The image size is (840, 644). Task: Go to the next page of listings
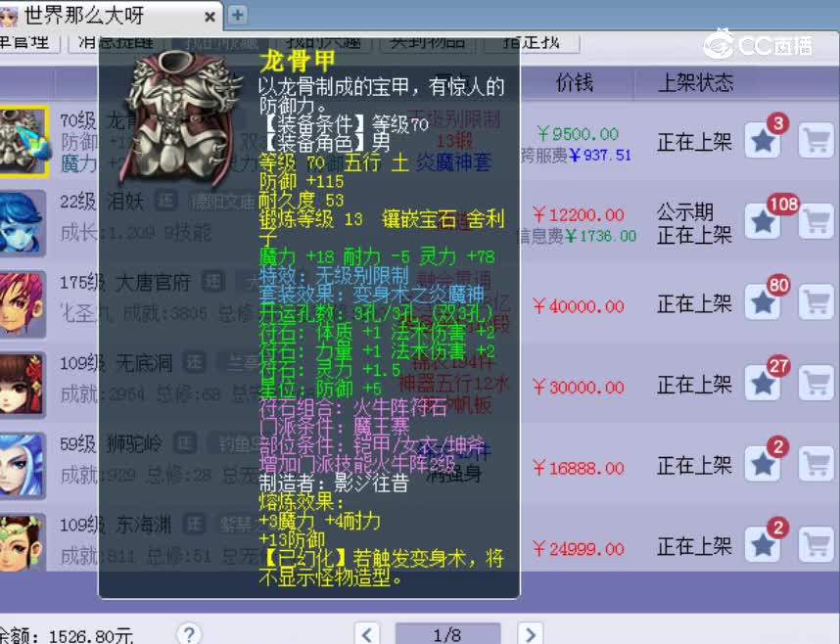(x=531, y=634)
